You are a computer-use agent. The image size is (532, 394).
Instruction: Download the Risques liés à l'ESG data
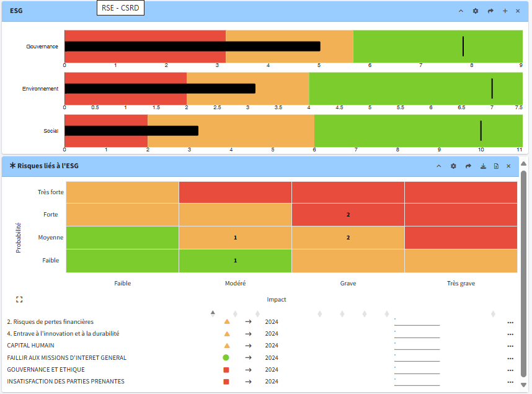pos(483,166)
